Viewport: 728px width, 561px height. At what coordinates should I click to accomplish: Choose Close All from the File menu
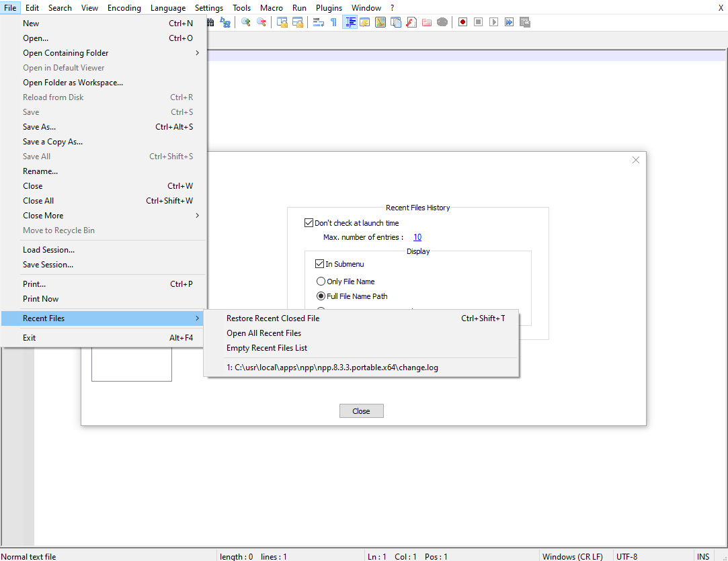pos(104,200)
